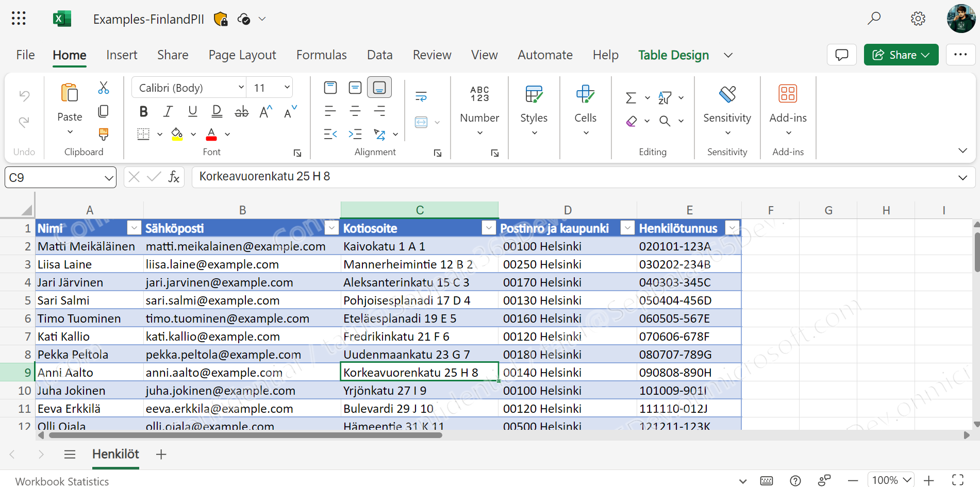
Task: Open Workbook Statistics
Action: pyautogui.click(x=62, y=481)
